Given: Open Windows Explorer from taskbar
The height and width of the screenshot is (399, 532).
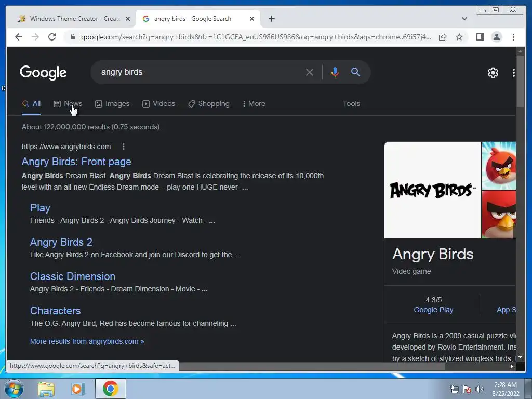Looking at the screenshot, I should click(x=46, y=389).
